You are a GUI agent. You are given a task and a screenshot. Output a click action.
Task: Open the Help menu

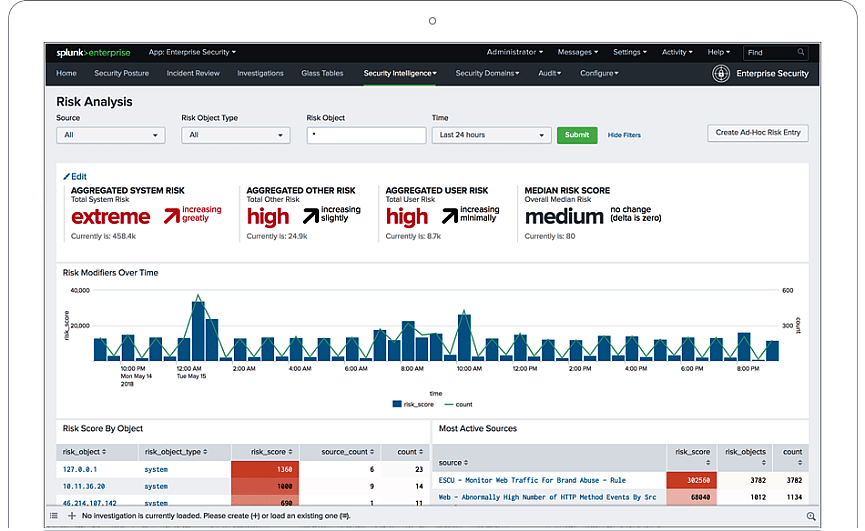click(718, 52)
